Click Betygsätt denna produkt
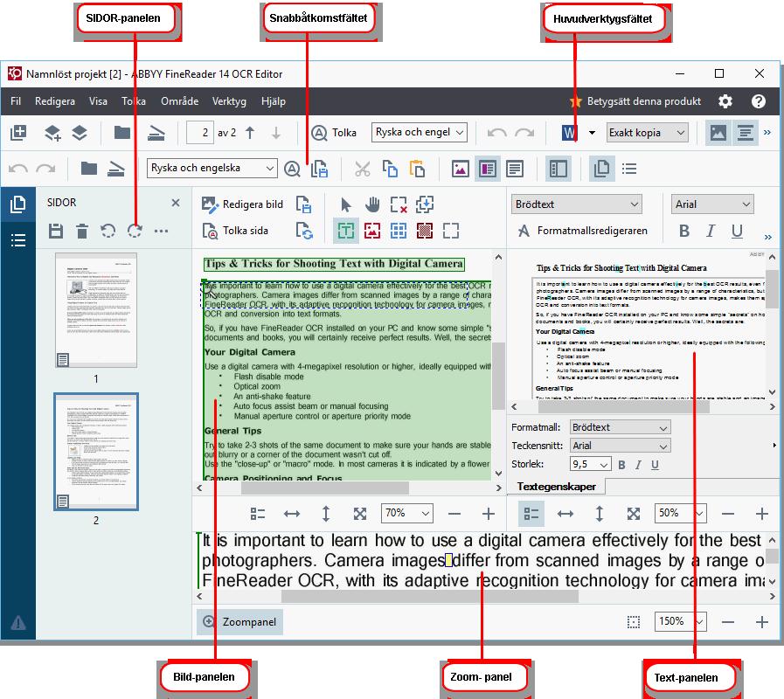The image size is (784, 699). 635,101
